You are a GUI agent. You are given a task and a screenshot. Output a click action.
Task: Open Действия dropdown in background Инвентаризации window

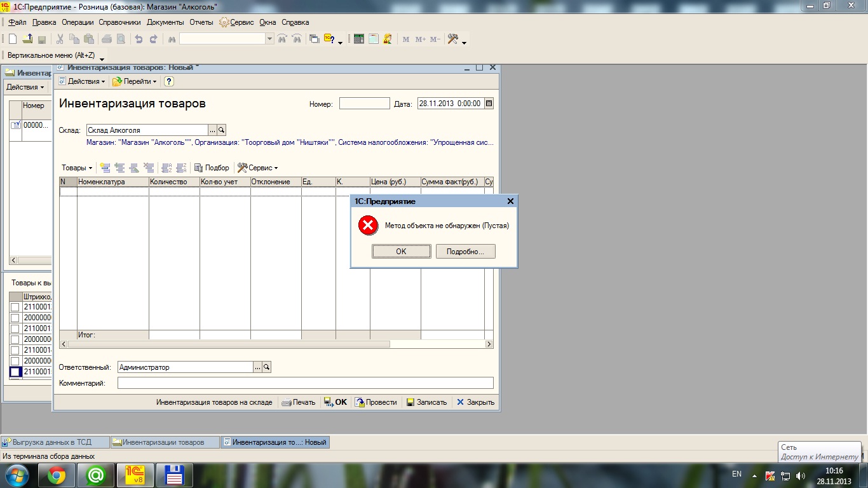[25, 87]
